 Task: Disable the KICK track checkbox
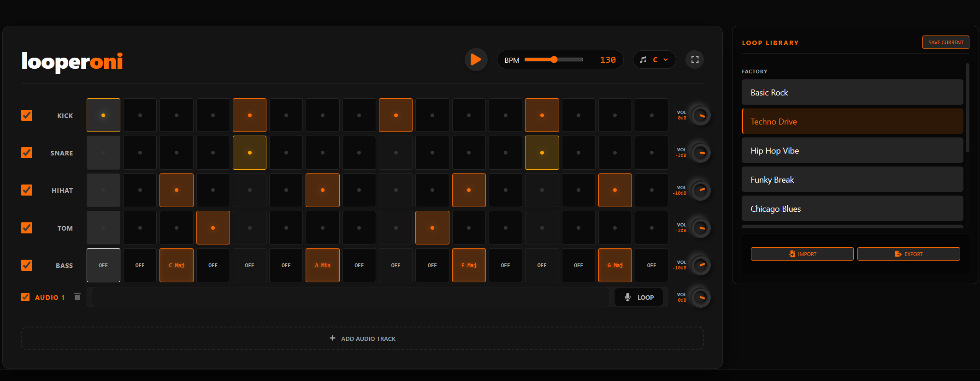point(27,115)
